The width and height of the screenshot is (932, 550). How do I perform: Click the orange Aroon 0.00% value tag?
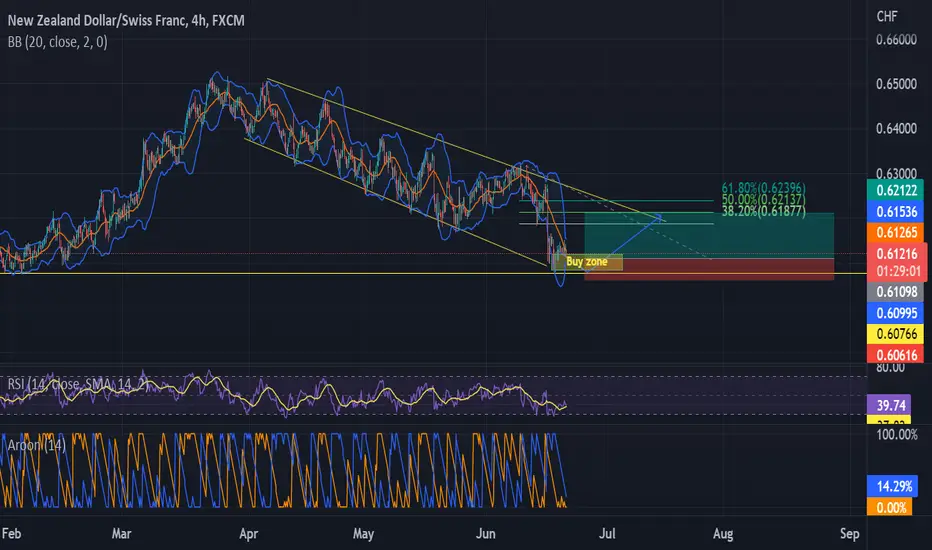[x=890, y=507]
